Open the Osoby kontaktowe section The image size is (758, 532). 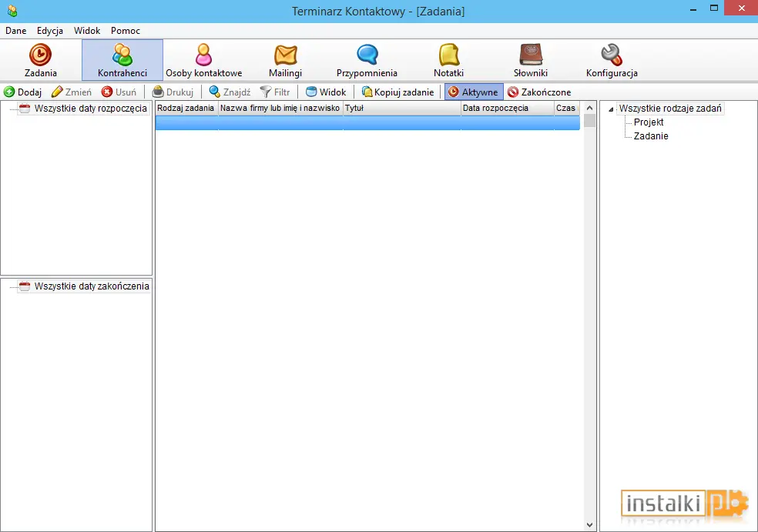[x=203, y=60]
